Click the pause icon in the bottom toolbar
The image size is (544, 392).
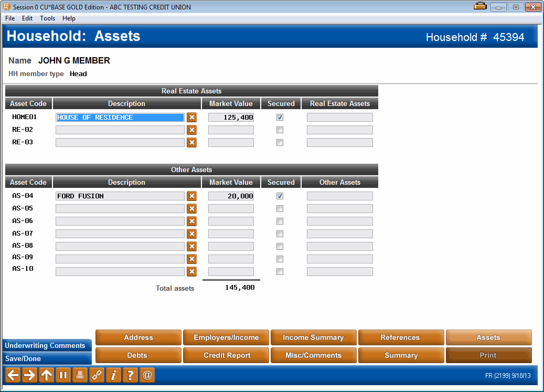point(63,375)
